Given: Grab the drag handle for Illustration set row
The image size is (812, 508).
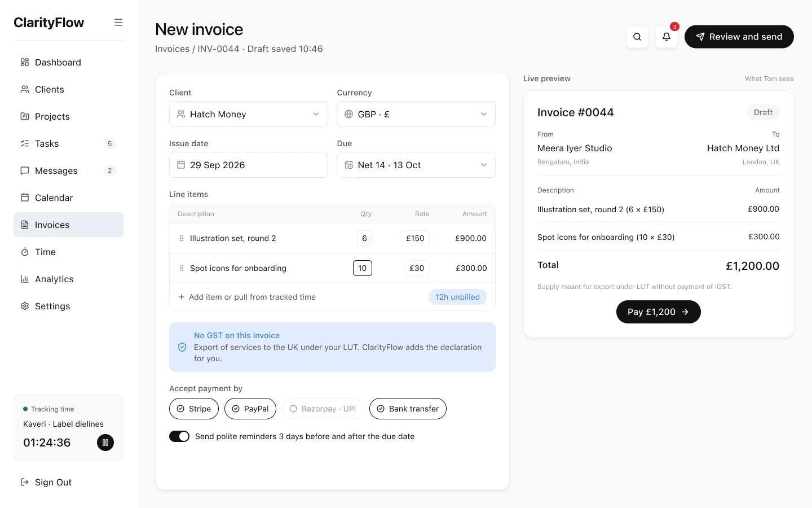Looking at the screenshot, I should coord(182,238).
